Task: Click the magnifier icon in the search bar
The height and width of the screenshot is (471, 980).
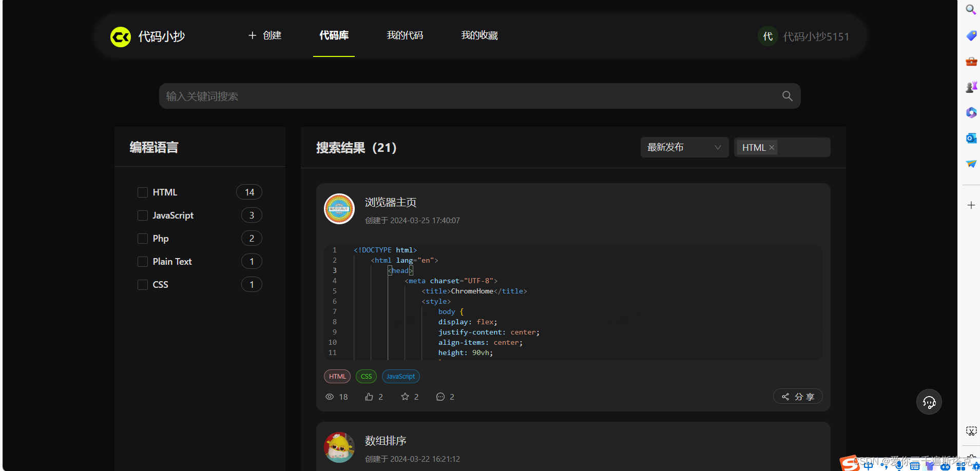Action: [787, 96]
